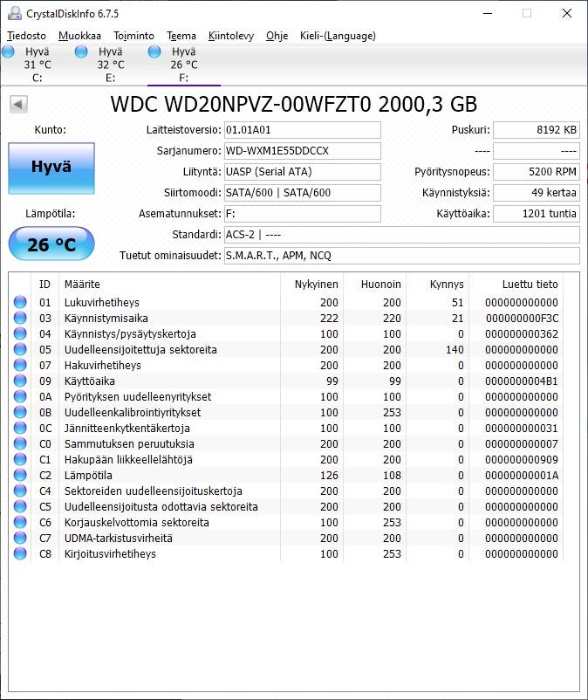588x700 pixels.
Task: Click status orb of C2 Lämpötila row
Action: [20, 475]
